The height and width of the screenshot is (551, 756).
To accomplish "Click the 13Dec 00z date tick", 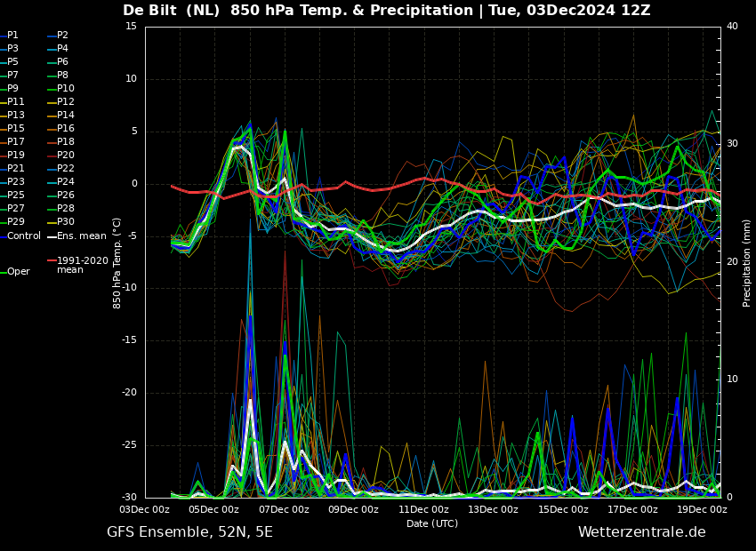I will pos(493,509).
